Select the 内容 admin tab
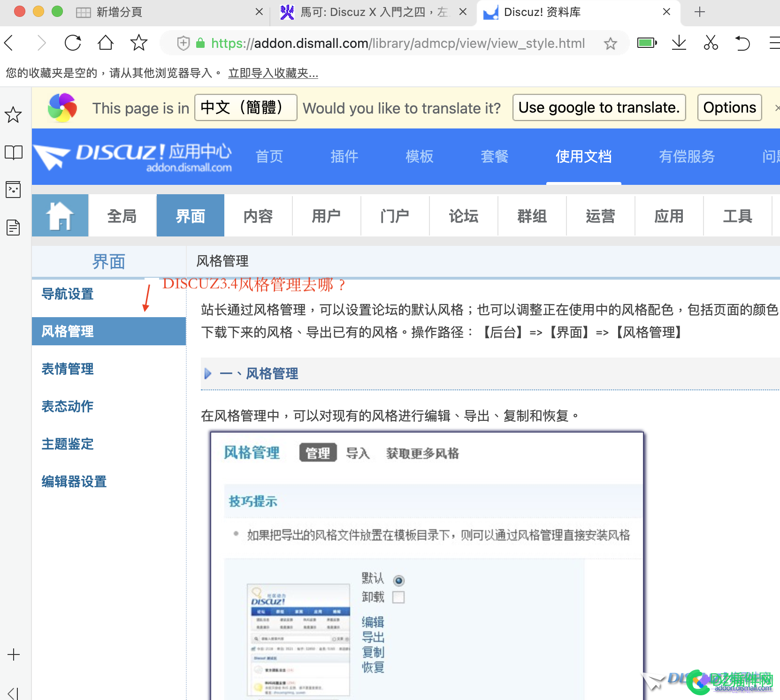 [x=258, y=216]
